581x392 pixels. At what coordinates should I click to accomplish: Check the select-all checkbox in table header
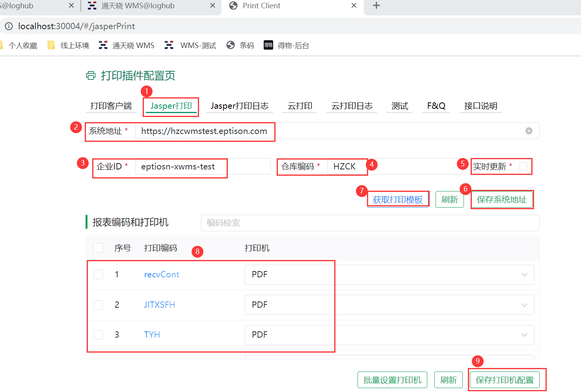[98, 248]
